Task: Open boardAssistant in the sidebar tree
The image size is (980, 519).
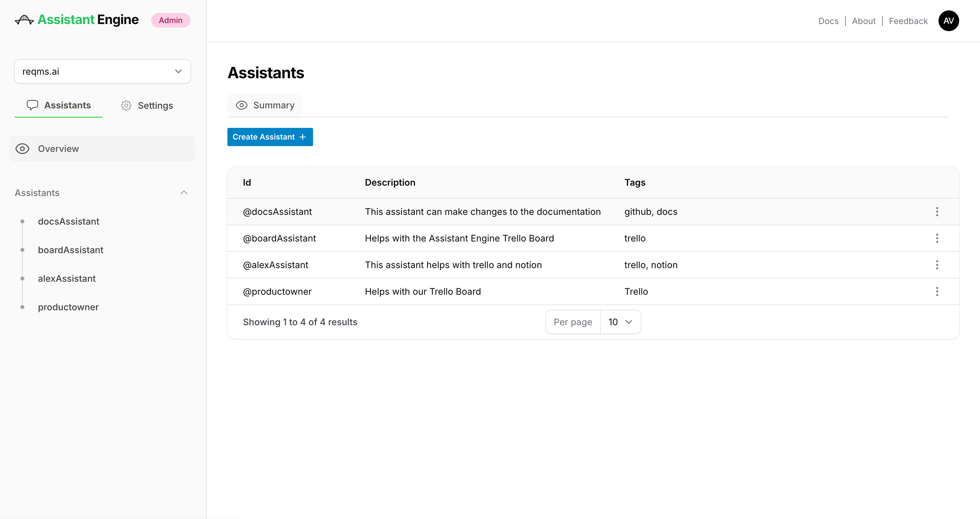Action: tap(71, 250)
